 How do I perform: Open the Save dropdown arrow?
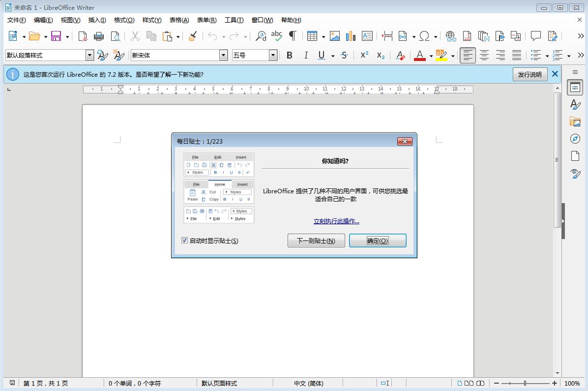[x=67, y=36]
